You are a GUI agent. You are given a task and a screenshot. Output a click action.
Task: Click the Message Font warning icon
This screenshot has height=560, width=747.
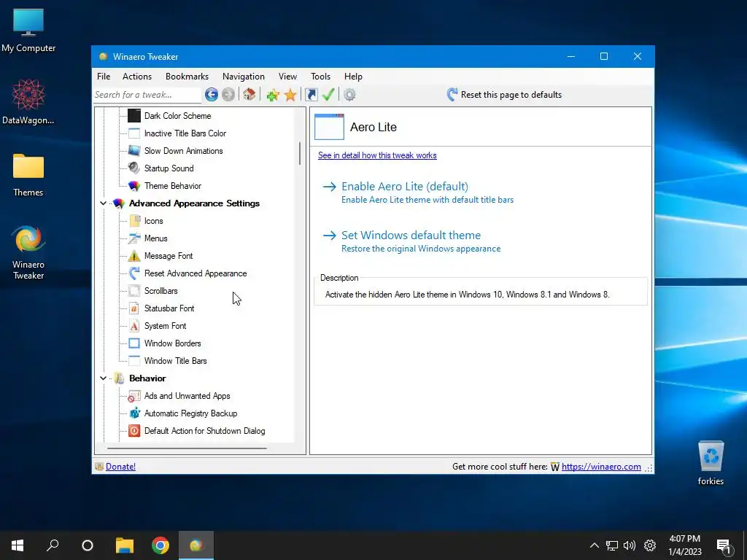[134, 256]
